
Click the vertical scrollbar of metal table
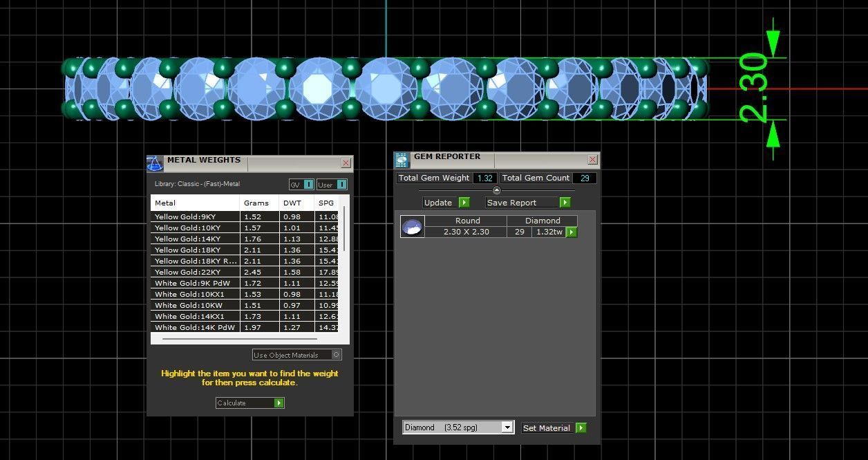point(343,228)
